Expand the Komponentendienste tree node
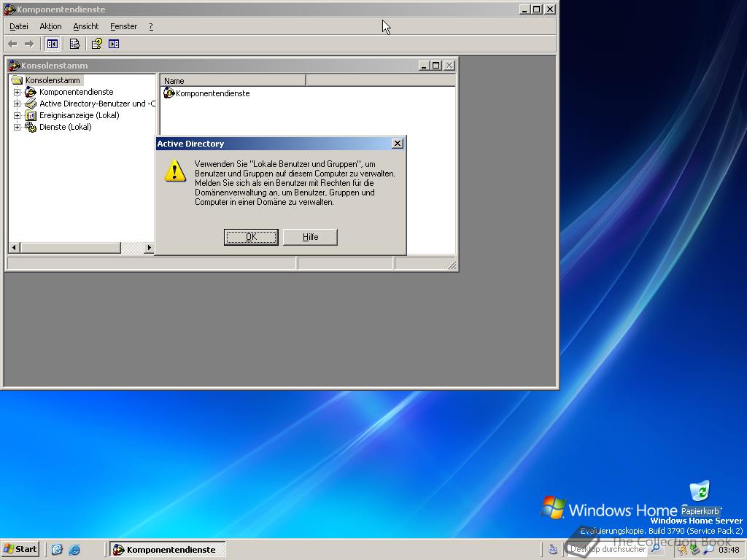 point(18,92)
